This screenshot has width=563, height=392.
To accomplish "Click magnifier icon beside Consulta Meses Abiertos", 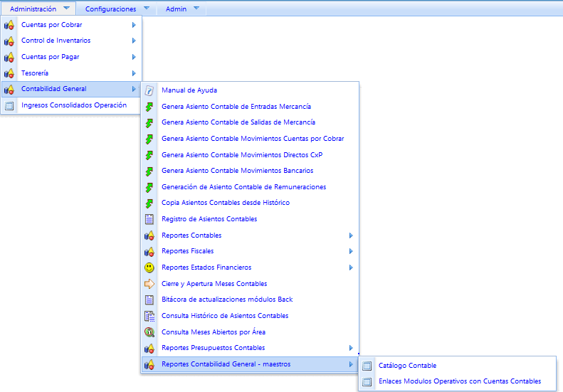I will [x=149, y=332].
